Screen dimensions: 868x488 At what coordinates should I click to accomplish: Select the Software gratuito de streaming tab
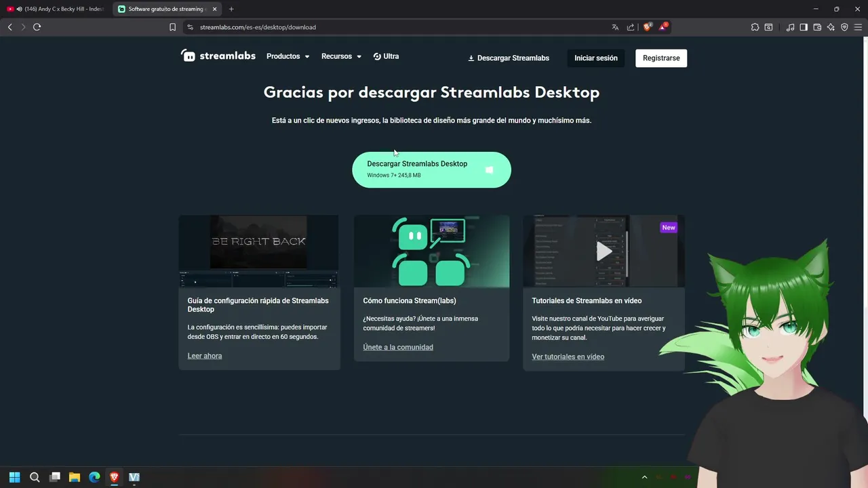[166, 9]
